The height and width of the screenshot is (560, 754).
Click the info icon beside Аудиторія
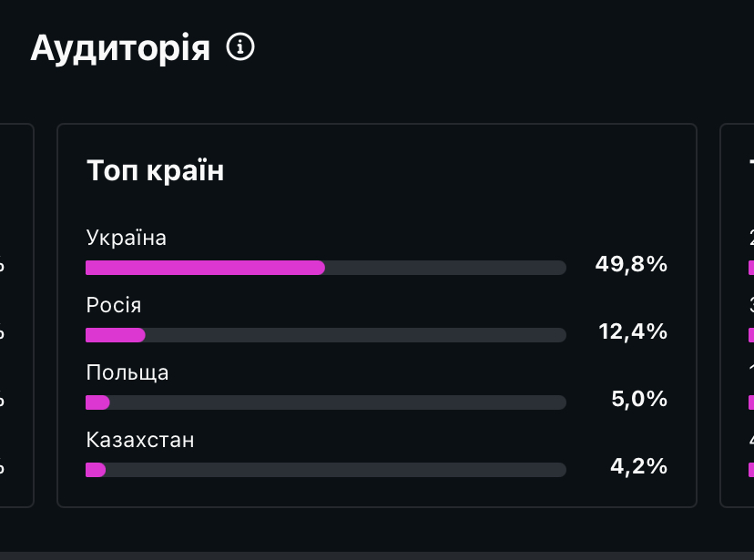[x=240, y=47]
